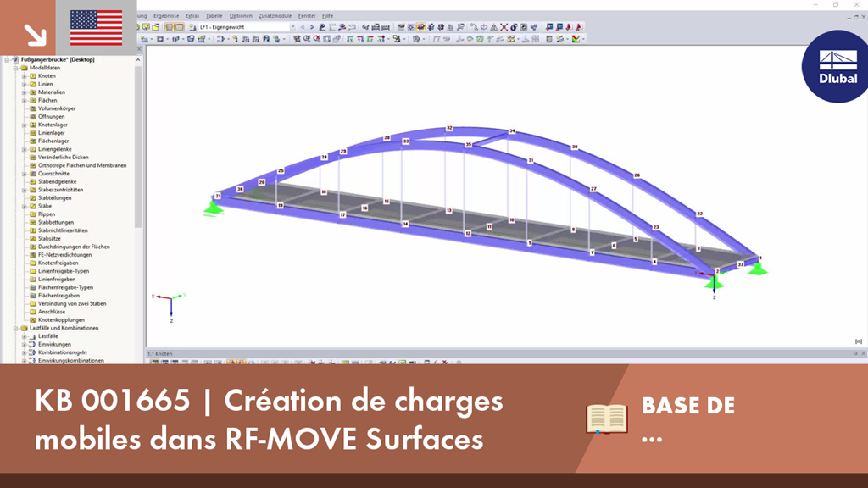Open the Ergebnisse menu
Screen dimensions: 868x488
tap(166, 16)
